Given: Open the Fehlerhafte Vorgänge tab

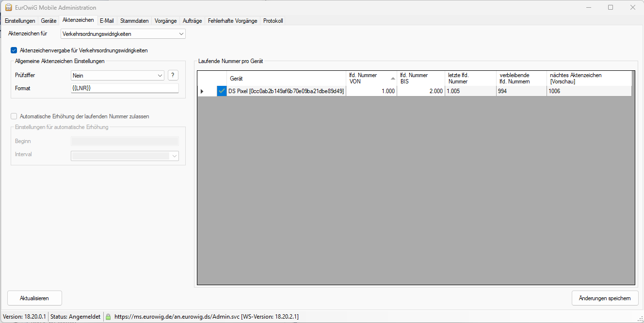Looking at the screenshot, I should point(232,21).
